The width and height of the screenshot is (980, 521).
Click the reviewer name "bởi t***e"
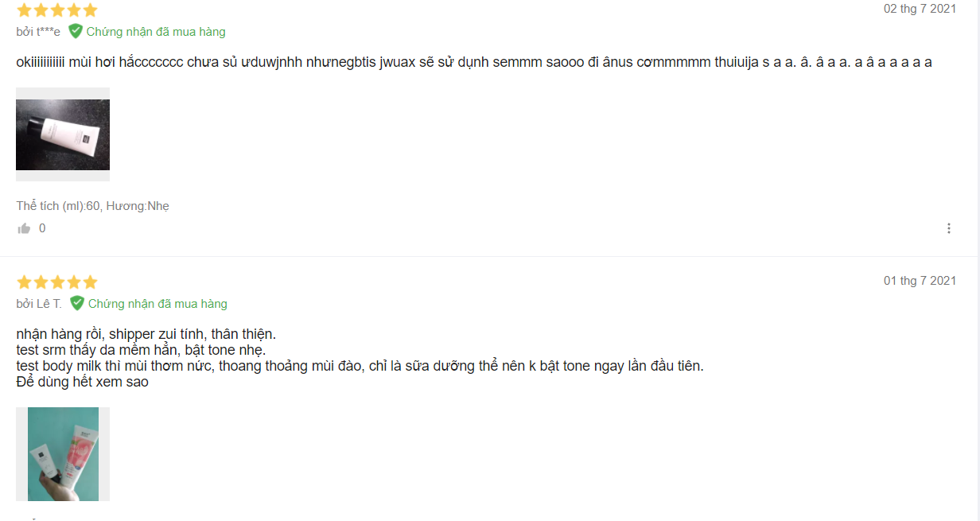point(38,32)
